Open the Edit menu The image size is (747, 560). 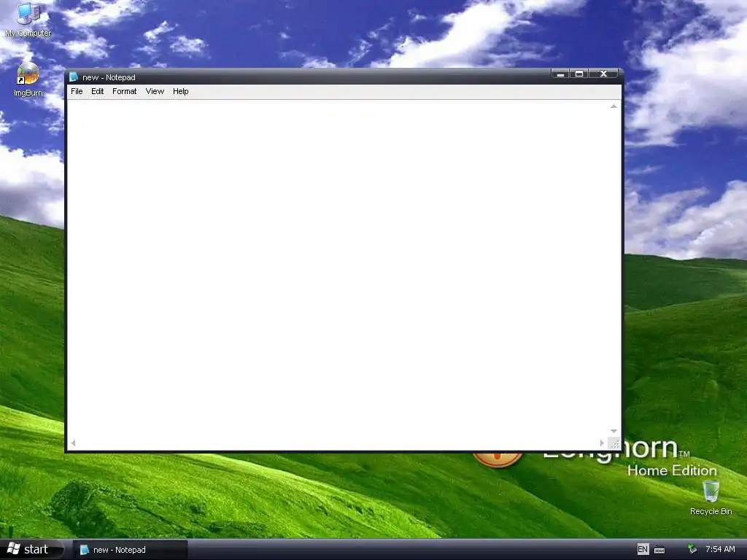click(97, 91)
